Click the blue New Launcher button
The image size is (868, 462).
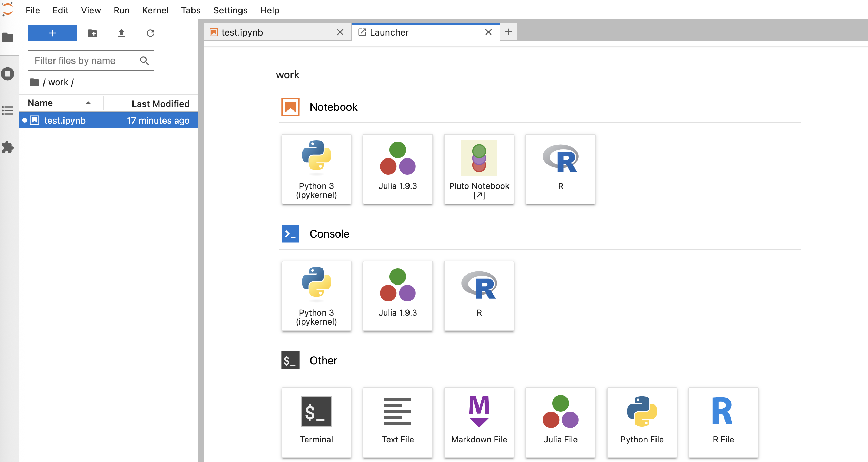[x=52, y=33]
